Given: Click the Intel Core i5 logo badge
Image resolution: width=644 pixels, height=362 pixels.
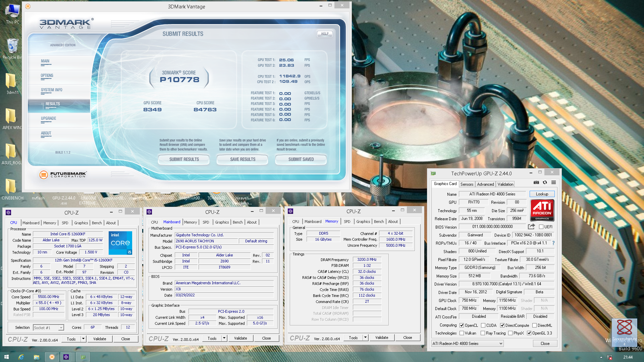Looking at the screenshot, I should coord(120,243).
